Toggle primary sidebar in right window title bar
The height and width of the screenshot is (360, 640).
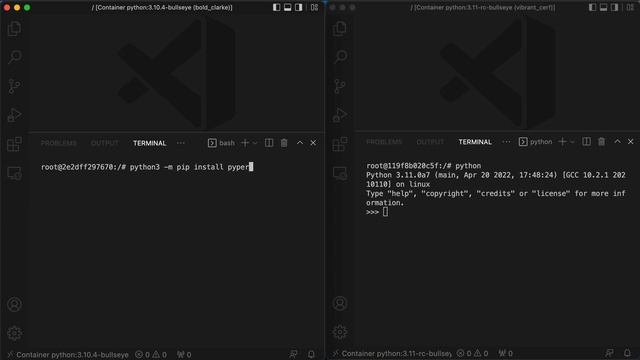[592, 7]
